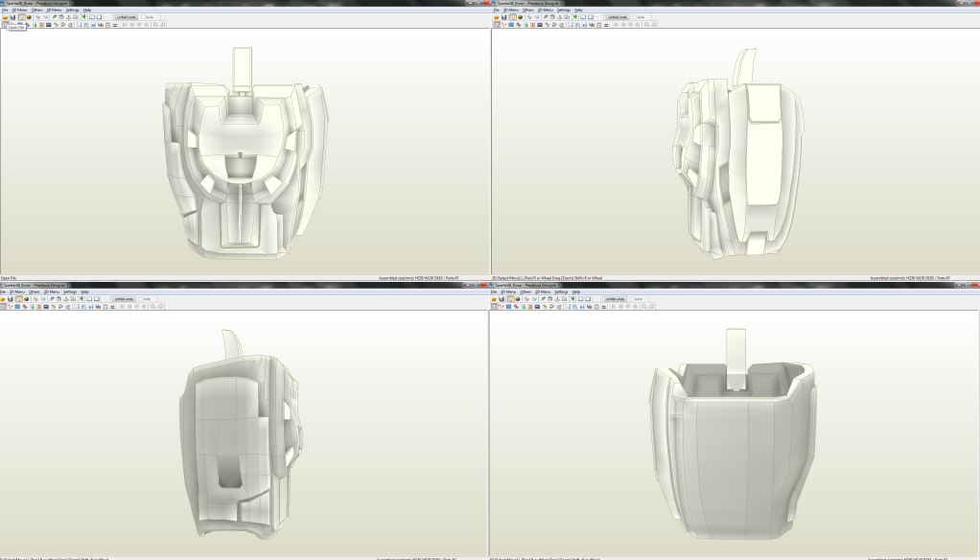Click Open File folder icon in top-right window

(497, 17)
